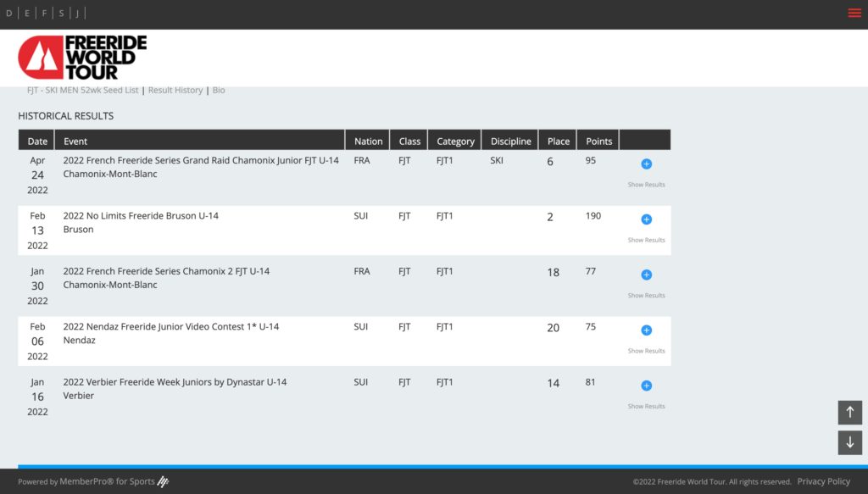Sort by the Date column header

tap(37, 141)
